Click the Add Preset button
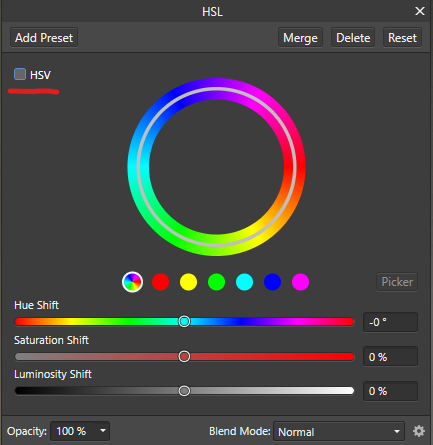This screenshot has width=433, height=445. coord(44,38)
